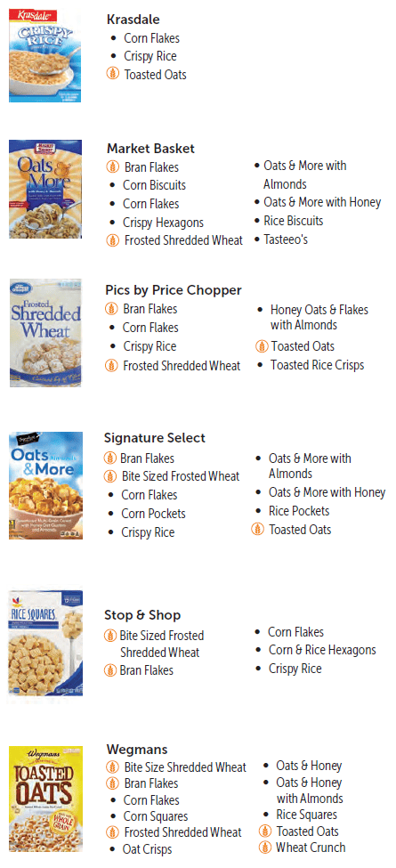The height and width of the screenshot is (868, 396).
Task: Select the grain icon by Market Basket Frosted Shredded Wheat
Action: [x=112, y=240]
